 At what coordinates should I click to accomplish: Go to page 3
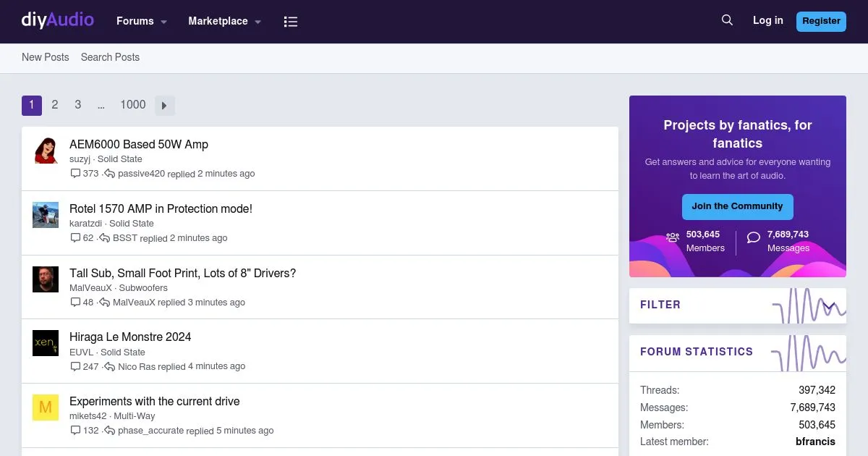77,105
